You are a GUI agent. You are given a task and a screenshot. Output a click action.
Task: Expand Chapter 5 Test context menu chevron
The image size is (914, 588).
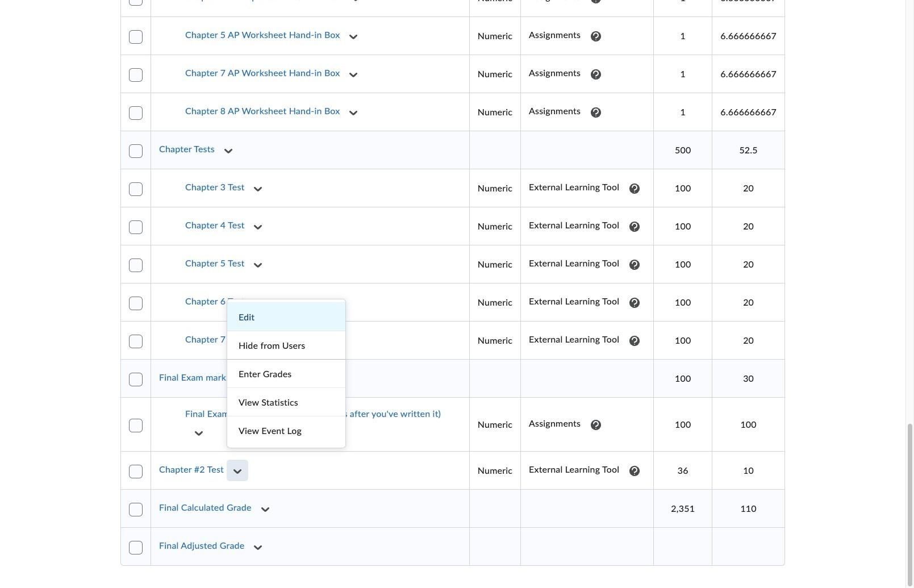[x=258, y=265]
